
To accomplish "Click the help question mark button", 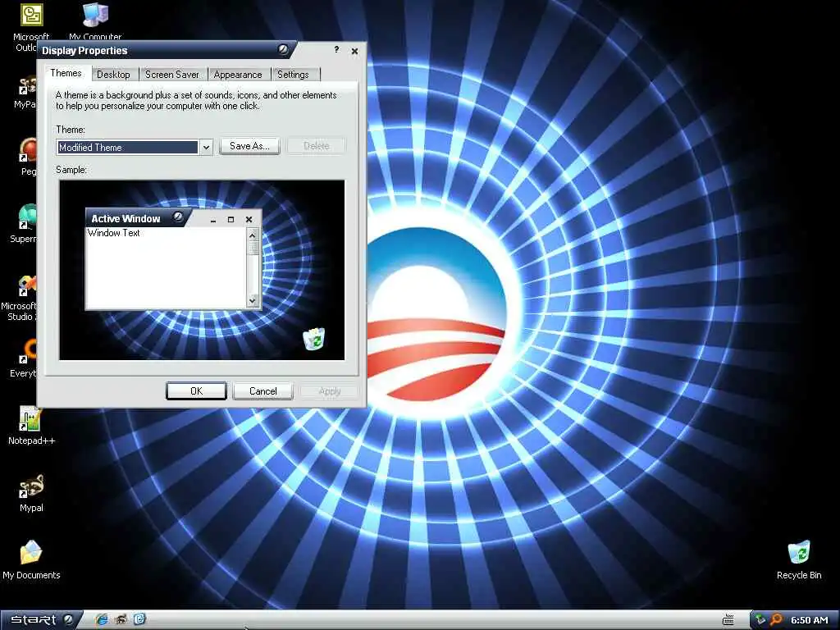I will click(336, 49).
